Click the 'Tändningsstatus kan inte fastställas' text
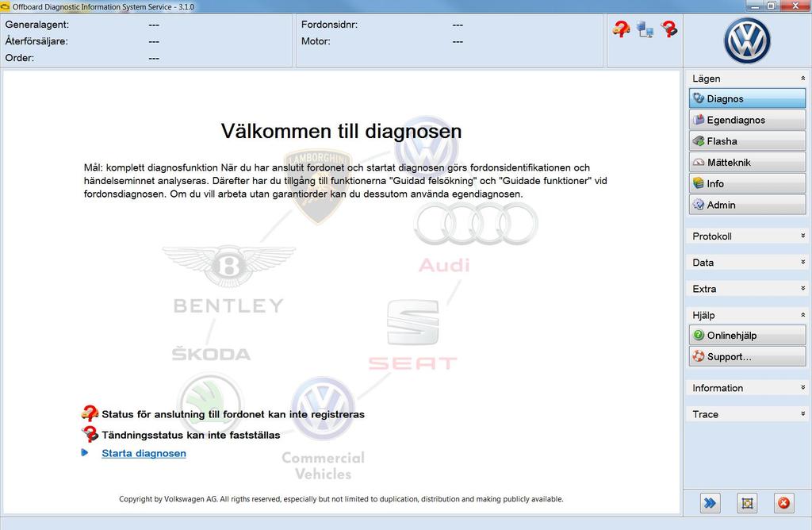 (190, 435)
